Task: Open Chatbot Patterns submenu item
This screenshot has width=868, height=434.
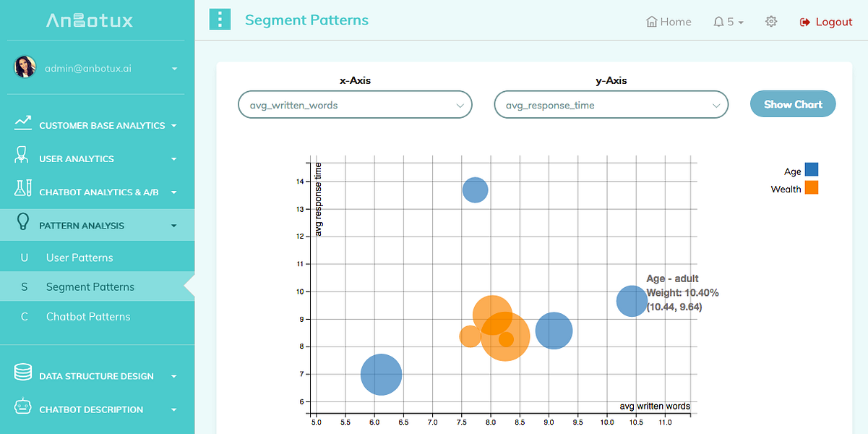Action: [x=88, y=317]
